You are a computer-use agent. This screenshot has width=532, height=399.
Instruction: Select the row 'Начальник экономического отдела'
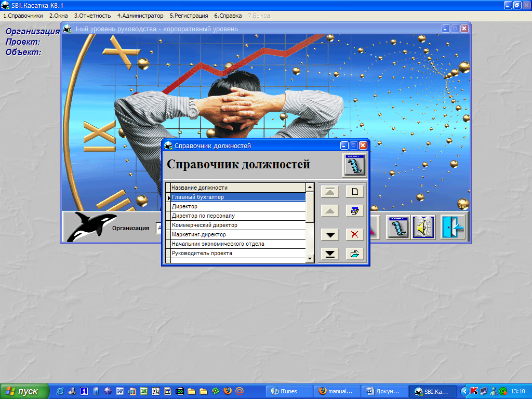tap(238, 244)
